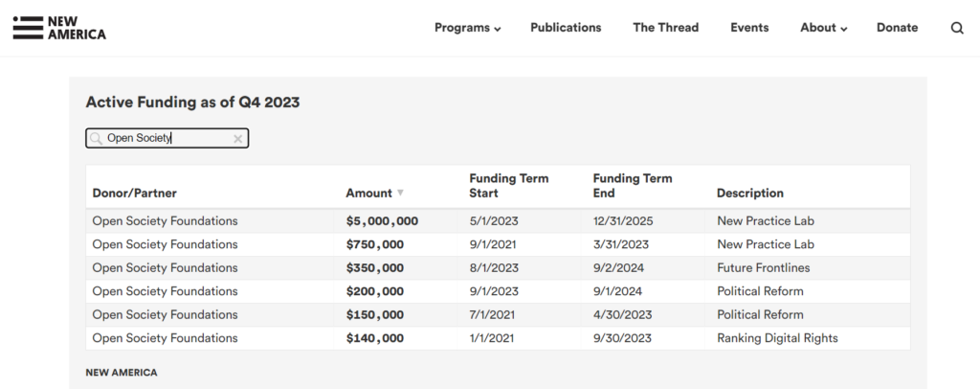This screenshot has height=389, width=980.
Task: Clear the search field with X icon
Action: 238,139
